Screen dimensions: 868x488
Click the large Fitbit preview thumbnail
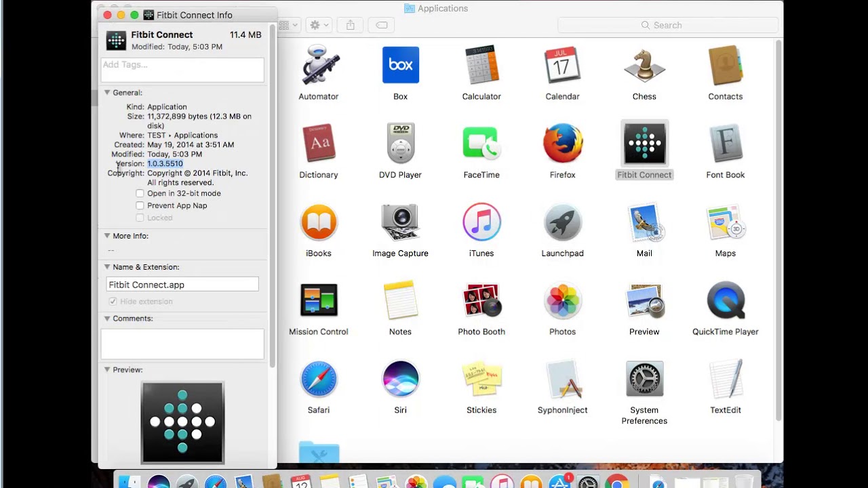pos(182,423)
